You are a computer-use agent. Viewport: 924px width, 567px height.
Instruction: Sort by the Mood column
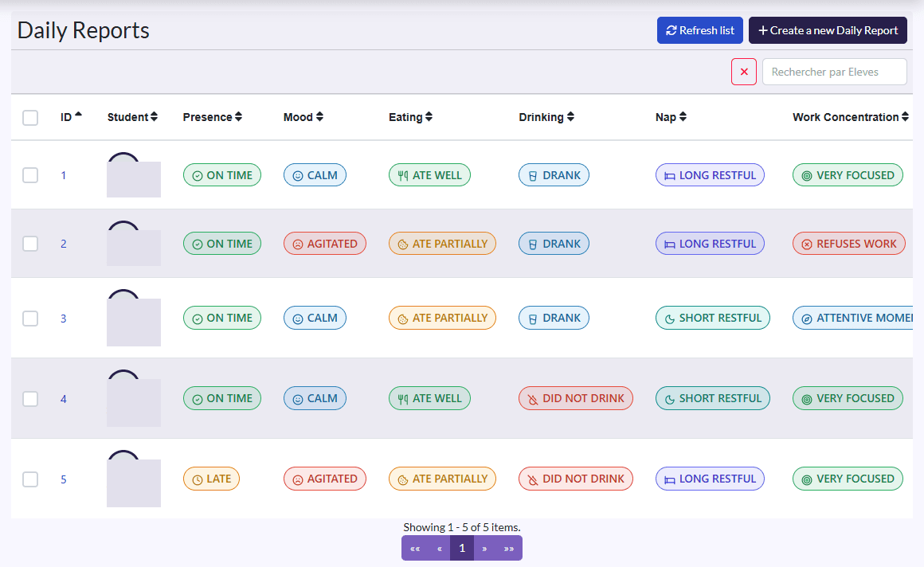pyautogui.click(x=303, y=117)
